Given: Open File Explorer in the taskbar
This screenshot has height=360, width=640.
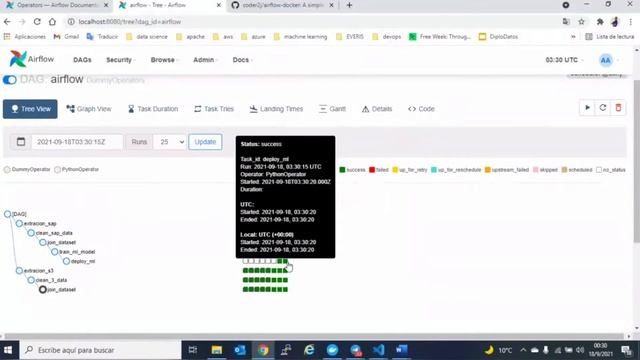Looking at the screenshot, I should click(x=216, y=350).
